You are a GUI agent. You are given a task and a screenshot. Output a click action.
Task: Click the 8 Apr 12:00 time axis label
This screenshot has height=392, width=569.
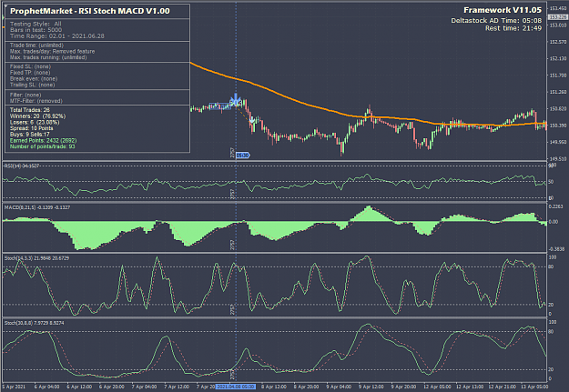[x=274, y=387]
